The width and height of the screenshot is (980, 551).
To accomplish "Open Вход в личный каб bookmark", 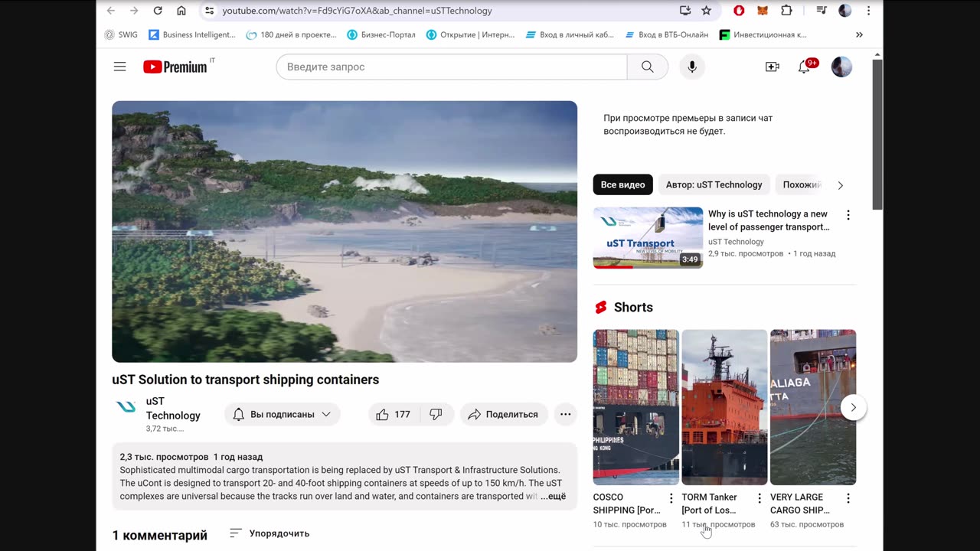I will tap(570, 34).
